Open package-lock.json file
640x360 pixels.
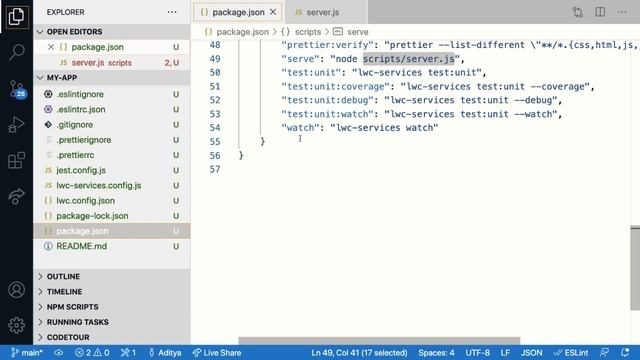point(112,216)
